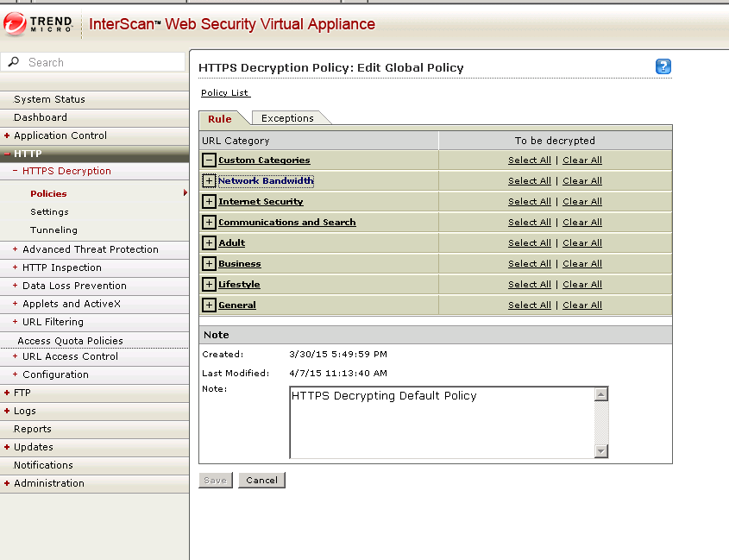
Task: Click Select All for Internet Security
Action: (529, 201)
